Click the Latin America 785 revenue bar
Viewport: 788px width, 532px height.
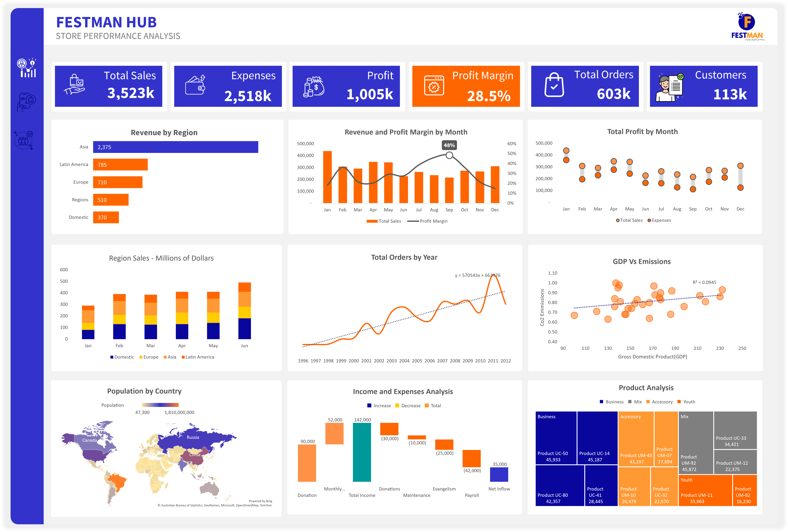[x=120, y=165]
